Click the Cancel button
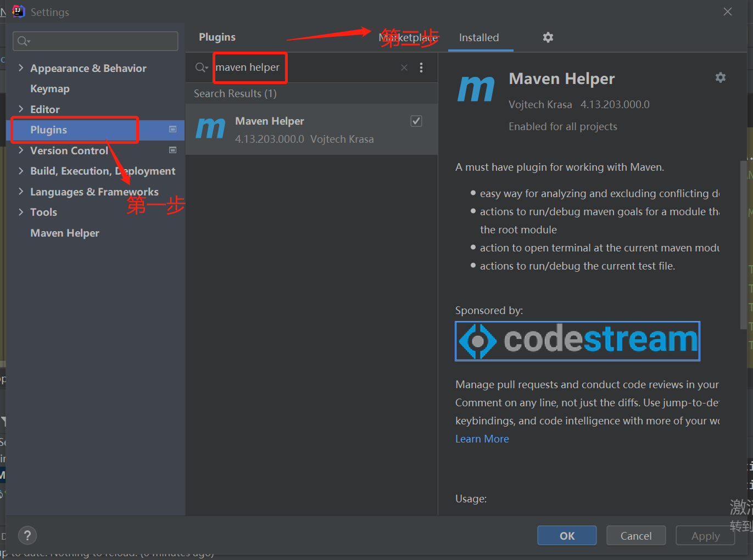The width and height of the screenshot is (753, 560). 636,535
